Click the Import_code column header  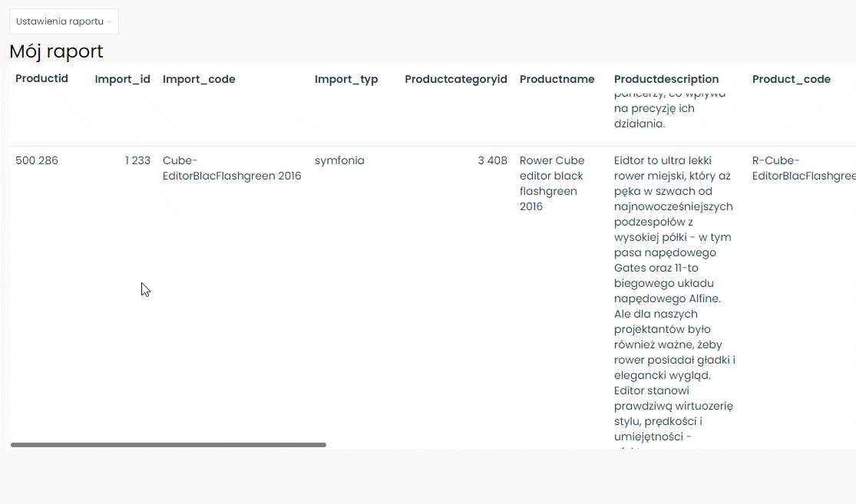point(199,79)
